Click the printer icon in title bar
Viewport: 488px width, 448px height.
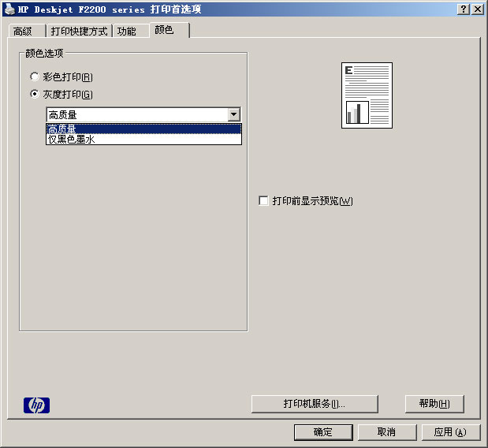tap(9, 9)
